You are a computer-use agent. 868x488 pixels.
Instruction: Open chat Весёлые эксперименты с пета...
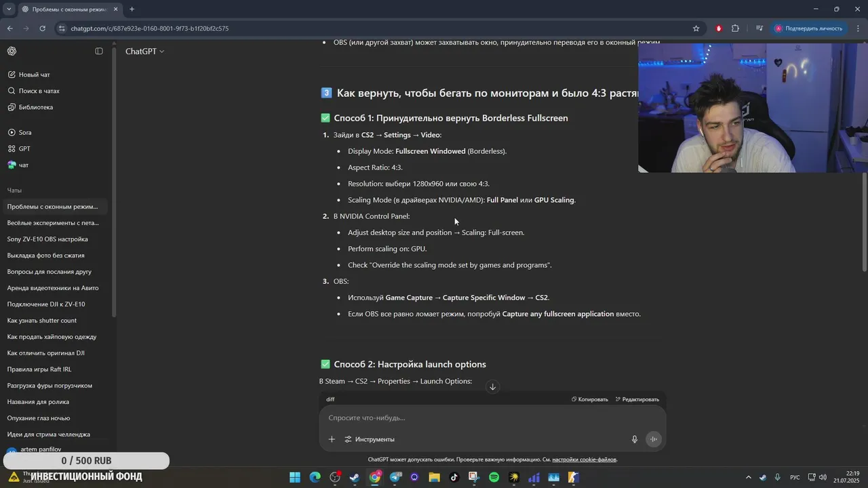53,223
